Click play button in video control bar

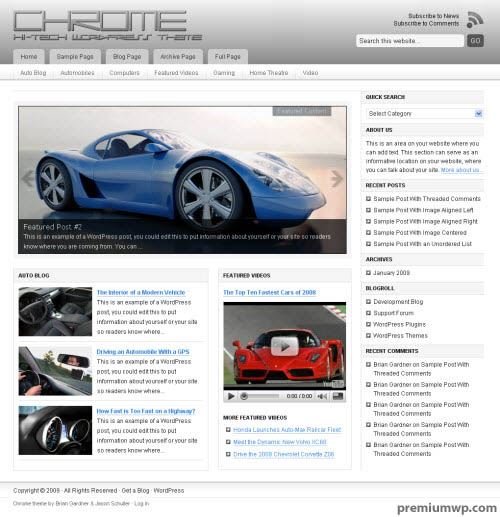tap(231, 396)
